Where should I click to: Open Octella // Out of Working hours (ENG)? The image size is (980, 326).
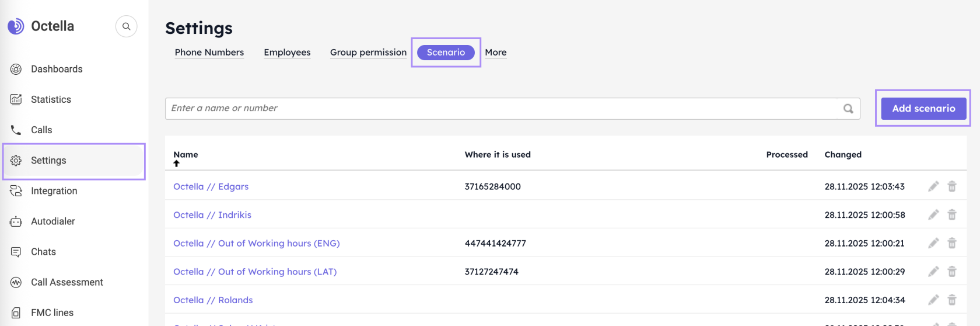(256, 243)
